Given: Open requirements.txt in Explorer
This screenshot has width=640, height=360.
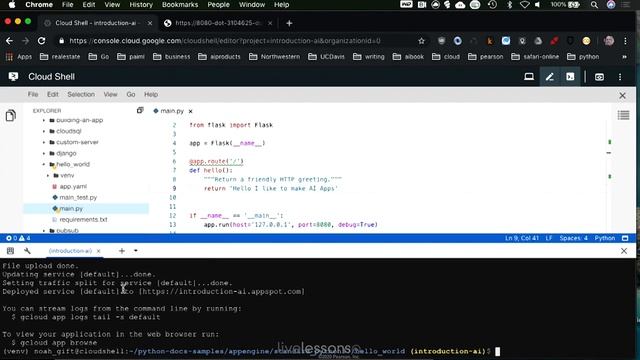Looking at the screenshot, I should pyautogui.click(x=83, y=219).
